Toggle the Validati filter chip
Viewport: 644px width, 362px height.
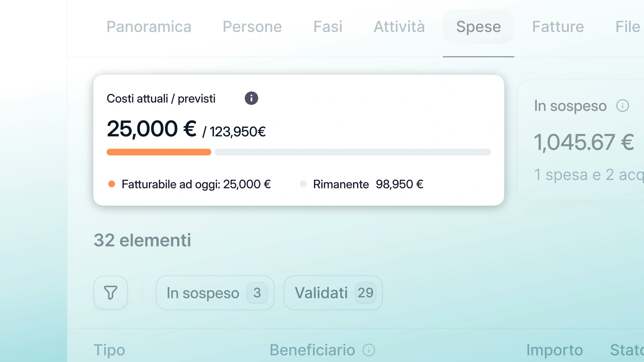[333, 293]
